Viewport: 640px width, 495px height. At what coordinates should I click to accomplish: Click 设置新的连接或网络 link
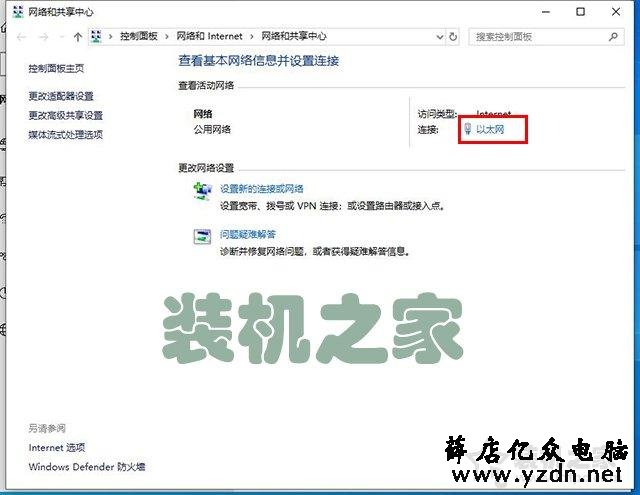262,189
